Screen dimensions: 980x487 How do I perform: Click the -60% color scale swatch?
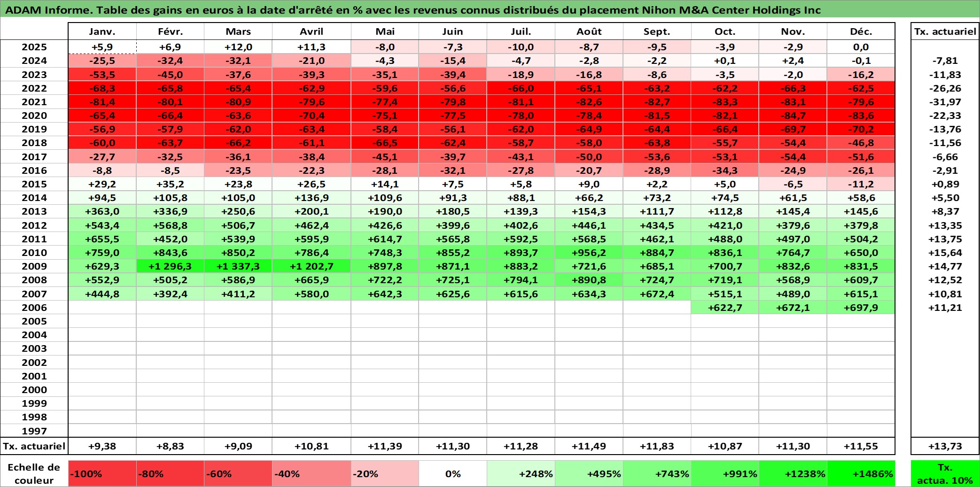pyautogui.click(x=238, y=473)
